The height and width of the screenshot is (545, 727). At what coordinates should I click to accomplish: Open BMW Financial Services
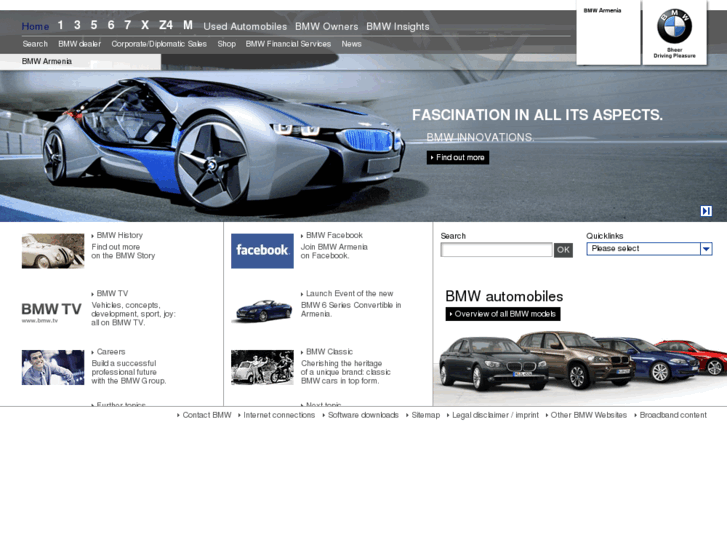point(288,44)
